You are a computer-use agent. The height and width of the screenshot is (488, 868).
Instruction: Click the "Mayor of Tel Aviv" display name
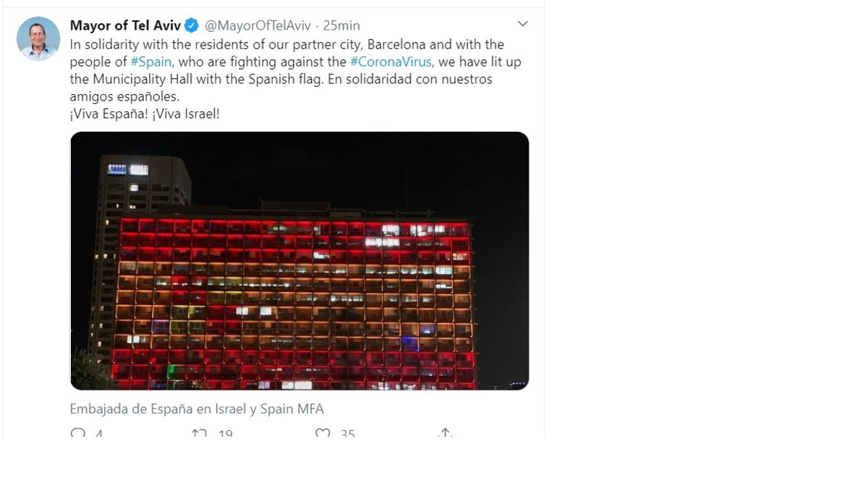coord(125,26)
